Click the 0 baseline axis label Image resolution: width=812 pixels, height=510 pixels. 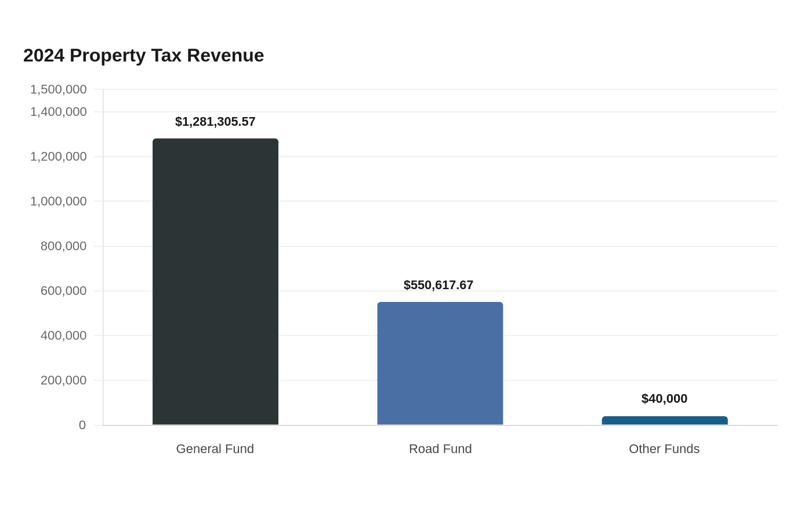click(82, 425)
